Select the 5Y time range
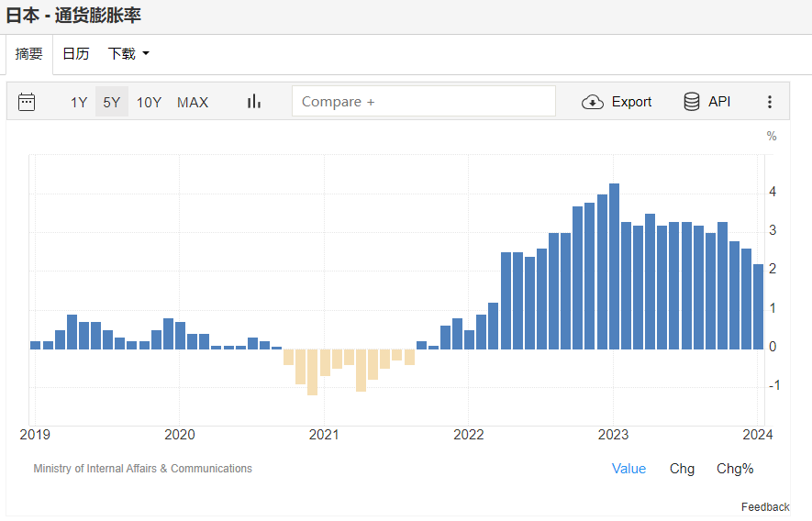 [112, 102]
